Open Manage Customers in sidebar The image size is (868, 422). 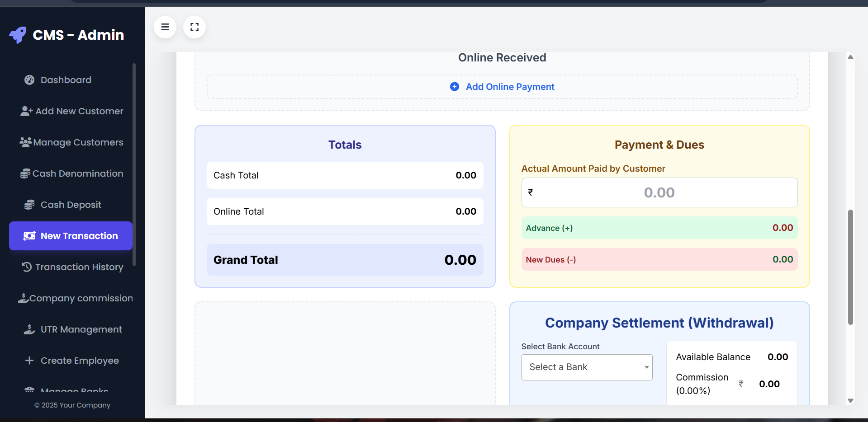coord(78,142)
